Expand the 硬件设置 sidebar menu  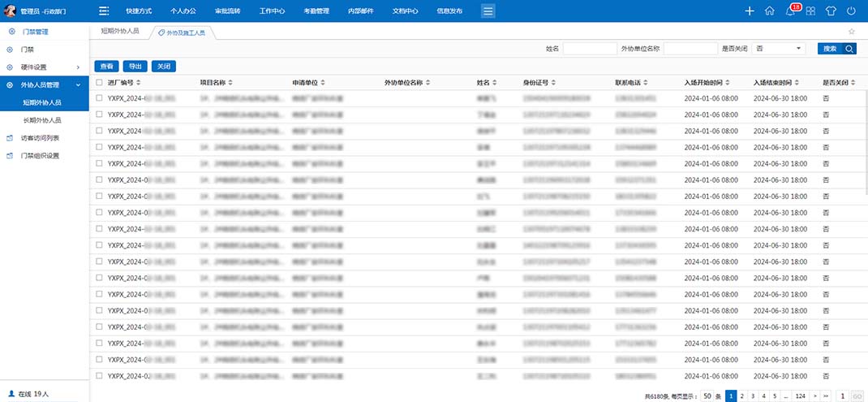tap(45, 67)
